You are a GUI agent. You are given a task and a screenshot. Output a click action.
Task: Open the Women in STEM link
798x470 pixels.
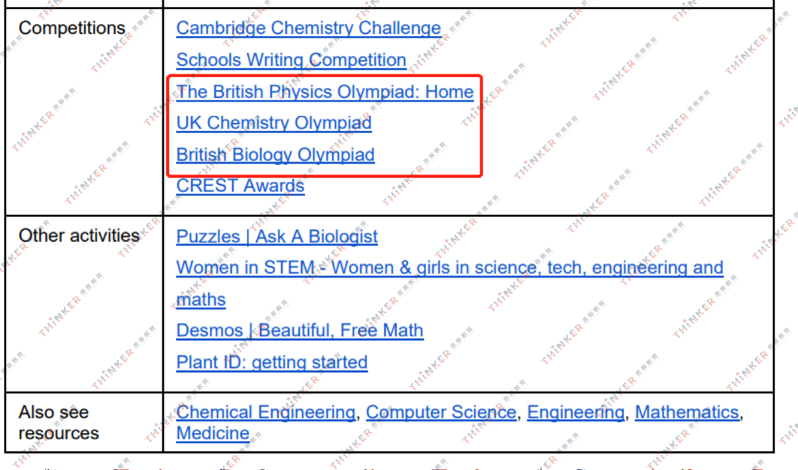pyautogui.click(x=449, y=268)
